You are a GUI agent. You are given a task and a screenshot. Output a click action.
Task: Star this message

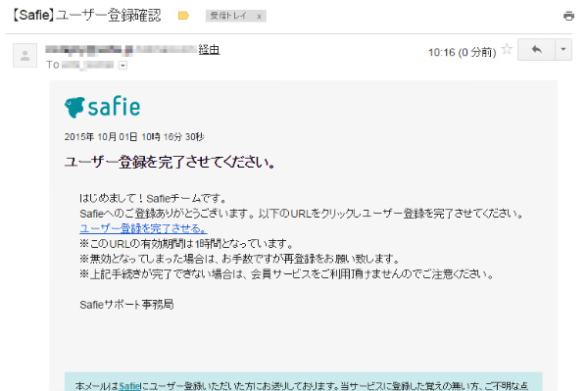507,49
